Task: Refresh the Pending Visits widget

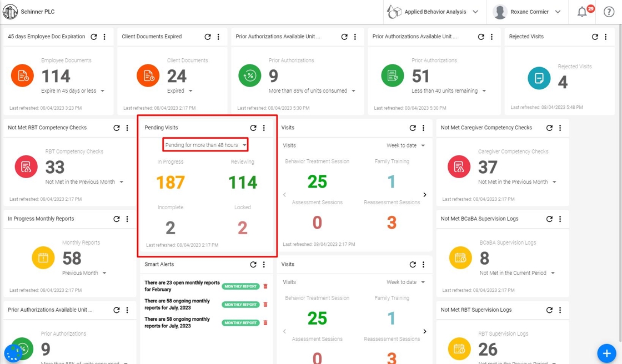Action: 253,128
